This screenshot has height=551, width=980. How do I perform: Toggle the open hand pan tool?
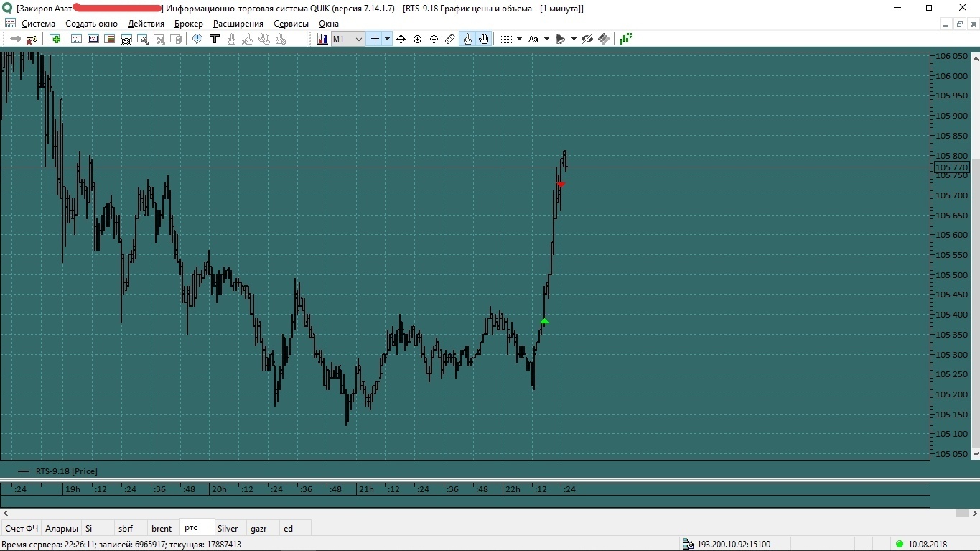point(484,39)
